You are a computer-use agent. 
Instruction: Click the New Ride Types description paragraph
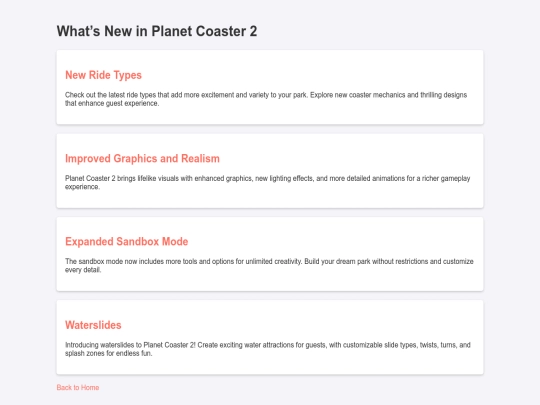click(x=266, y=99)
